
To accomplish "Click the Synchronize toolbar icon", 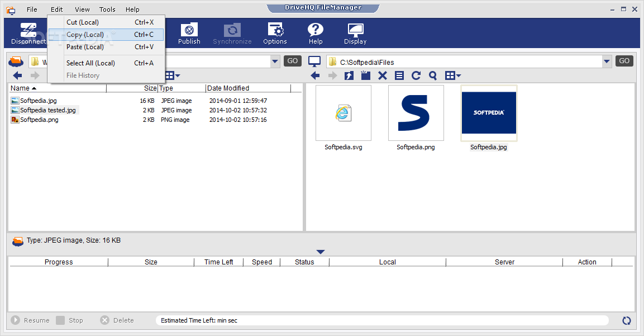I will click(232, 34).
